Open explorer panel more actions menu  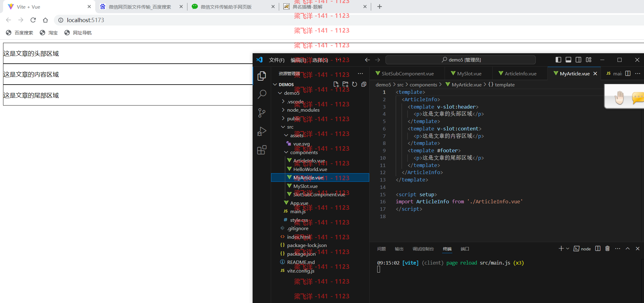pos(360,74)
